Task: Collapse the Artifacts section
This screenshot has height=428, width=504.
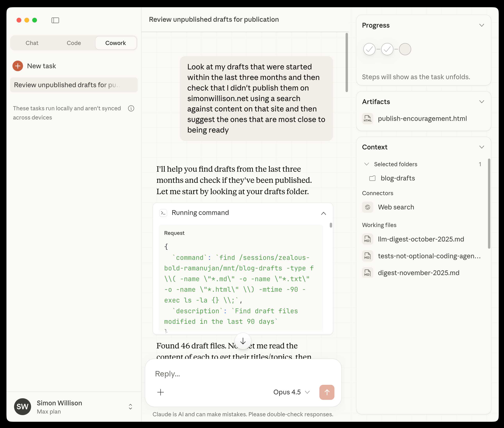Action: coord(482,102)
